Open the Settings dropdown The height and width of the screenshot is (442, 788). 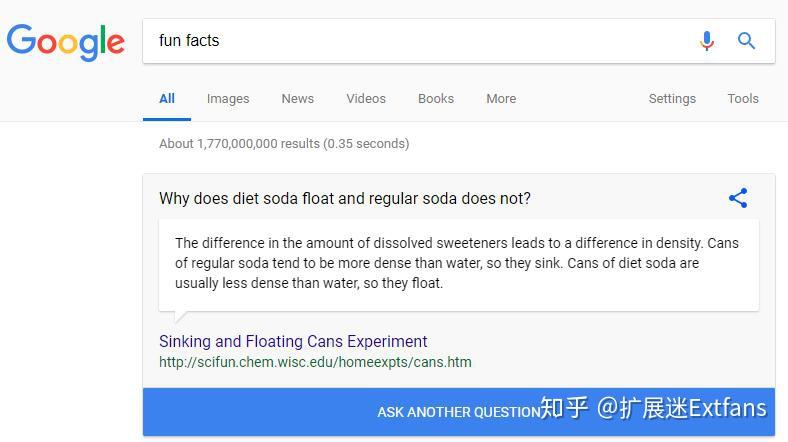click(672, 99)
